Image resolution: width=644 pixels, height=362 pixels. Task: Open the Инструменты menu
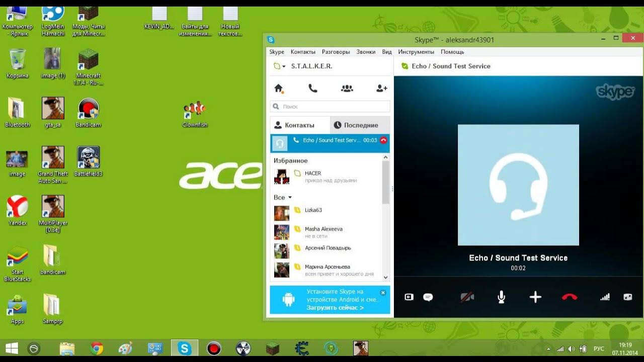[416, 52]
